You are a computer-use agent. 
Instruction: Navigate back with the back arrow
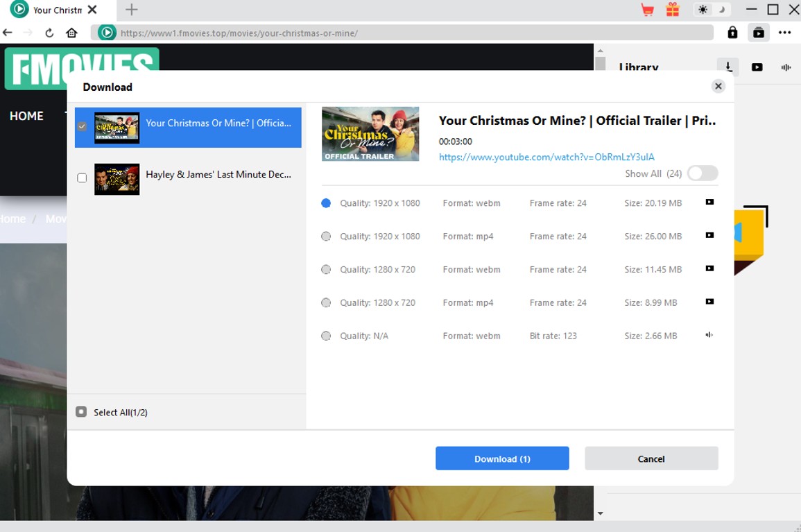click(x=8, y=33)
